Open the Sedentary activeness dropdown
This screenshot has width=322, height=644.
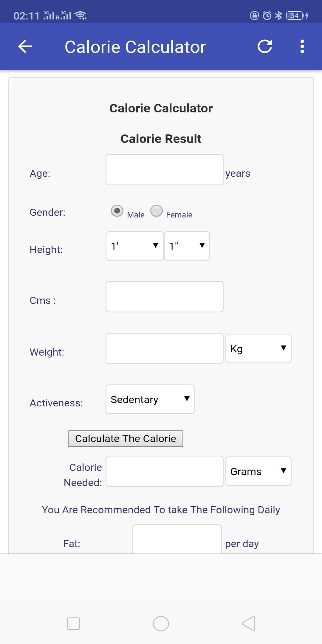pos(150,399)
